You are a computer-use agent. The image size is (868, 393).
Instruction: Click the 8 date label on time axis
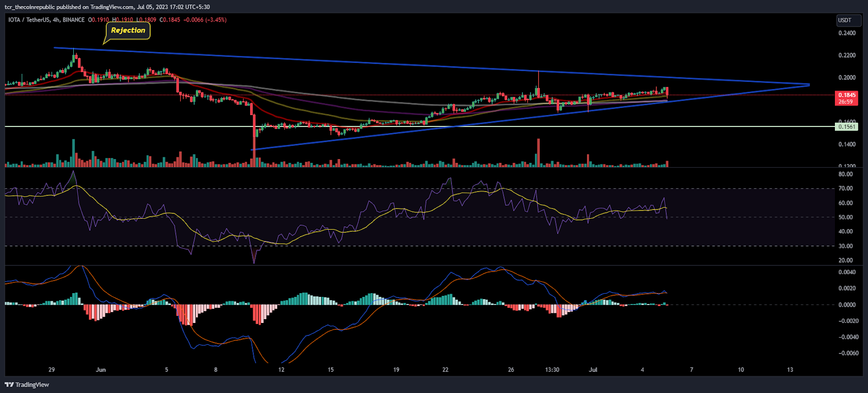tap(216, 370)
